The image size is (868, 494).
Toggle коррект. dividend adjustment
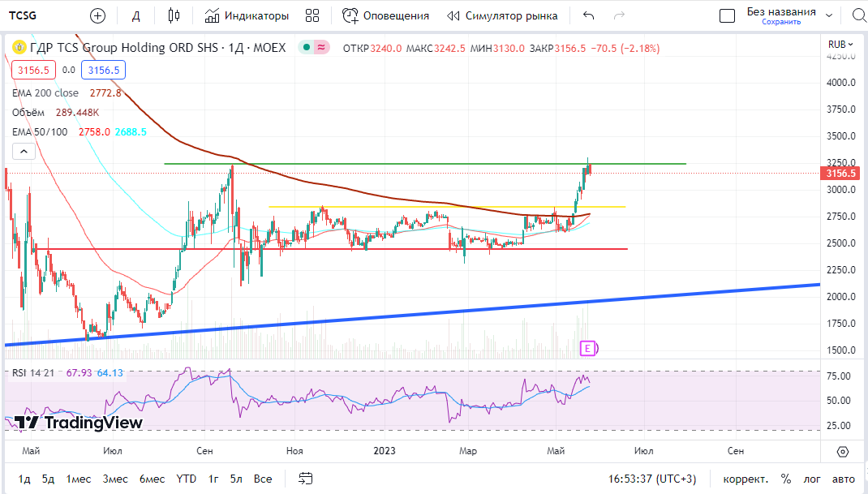[x=746, y=479]
